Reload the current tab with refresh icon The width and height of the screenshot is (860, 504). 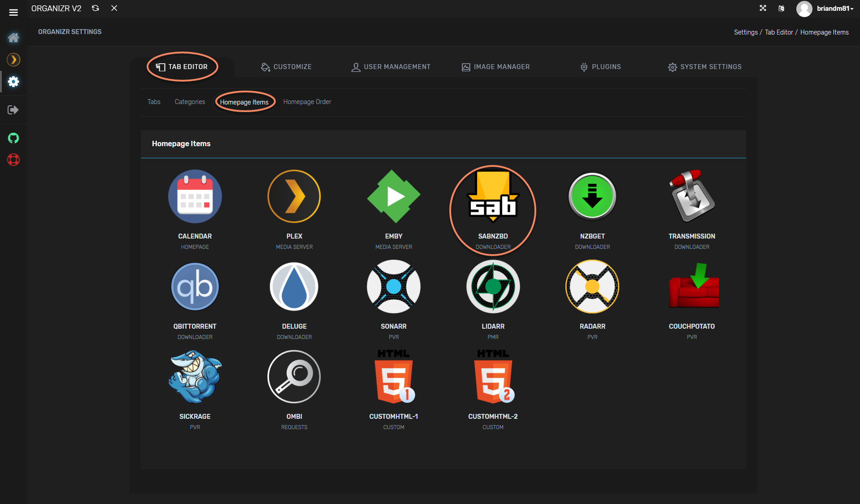96,8
